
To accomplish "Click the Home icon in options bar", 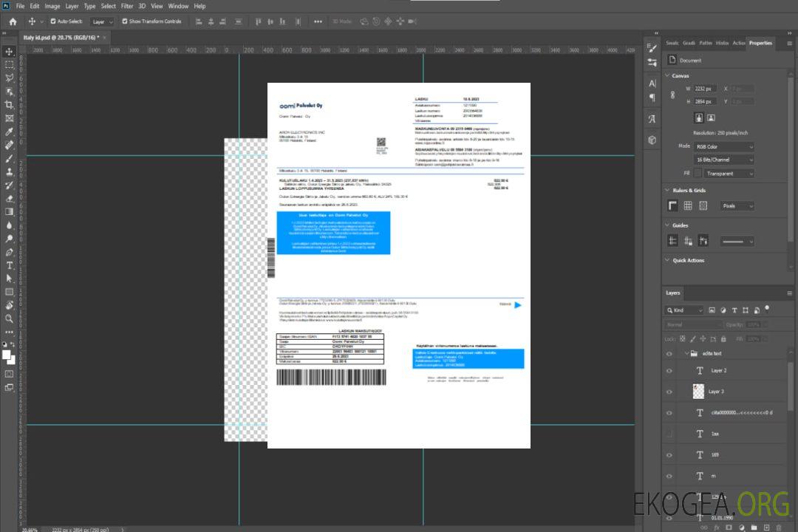I will pos(13,21).
